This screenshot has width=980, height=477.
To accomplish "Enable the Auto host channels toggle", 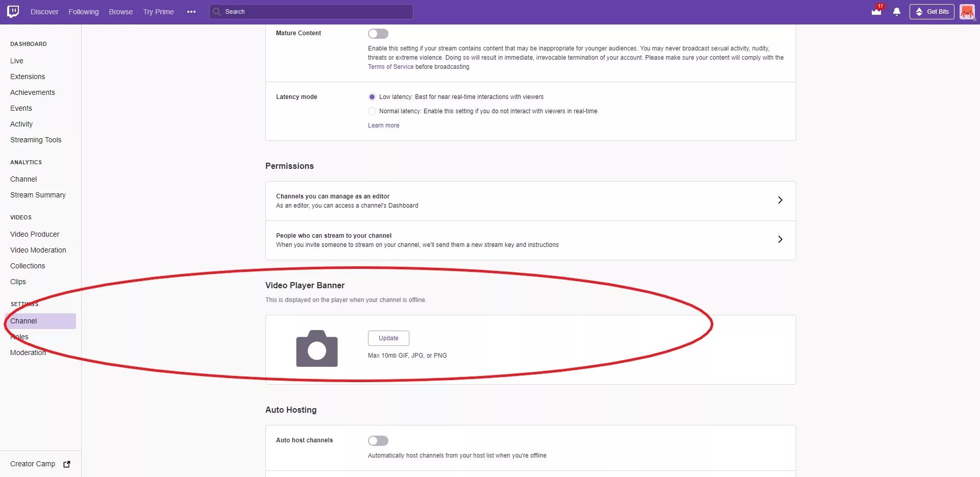I will tap(378, 441).
